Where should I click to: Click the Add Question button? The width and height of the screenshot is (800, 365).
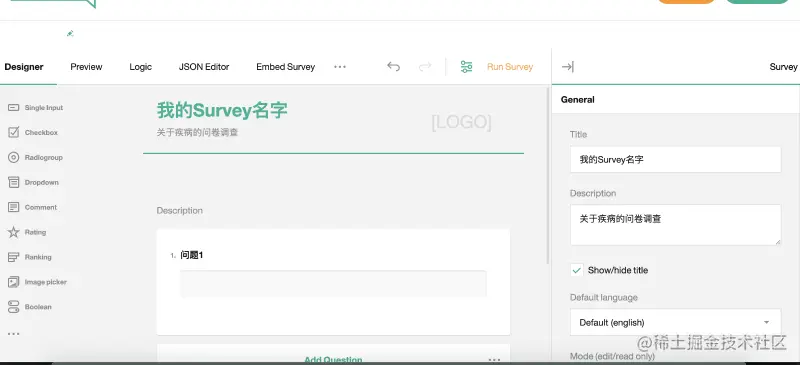333,360
